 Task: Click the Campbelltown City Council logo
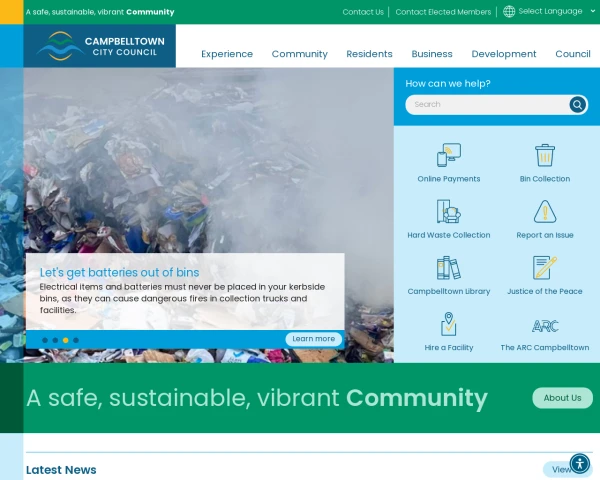[x=100, y=46]
